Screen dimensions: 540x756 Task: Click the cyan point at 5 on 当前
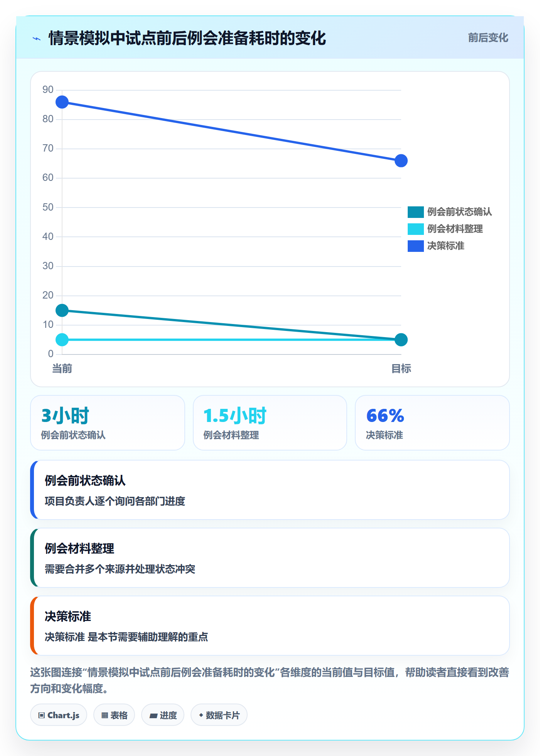(x=62, y=340)
